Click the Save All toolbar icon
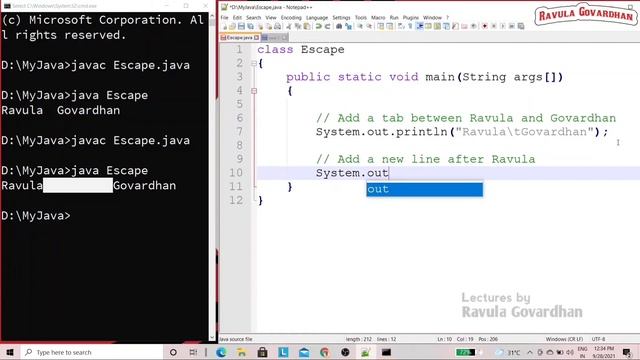 point(251,26)
